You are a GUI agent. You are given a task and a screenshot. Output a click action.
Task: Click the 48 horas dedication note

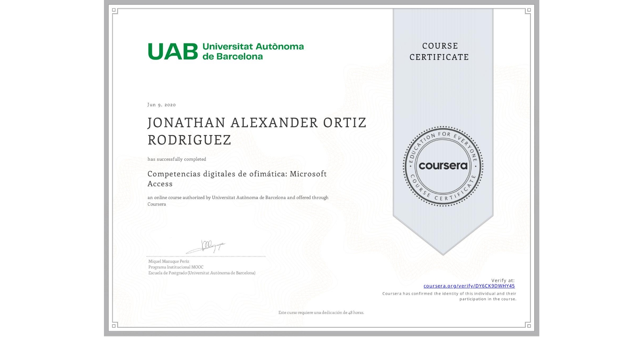coord(321,312)
